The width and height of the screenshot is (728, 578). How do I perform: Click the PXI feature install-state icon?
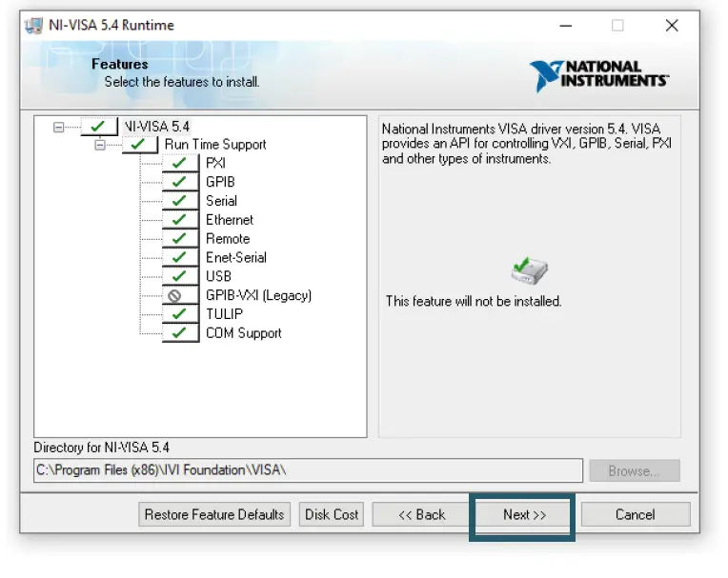tap(180, 163)
